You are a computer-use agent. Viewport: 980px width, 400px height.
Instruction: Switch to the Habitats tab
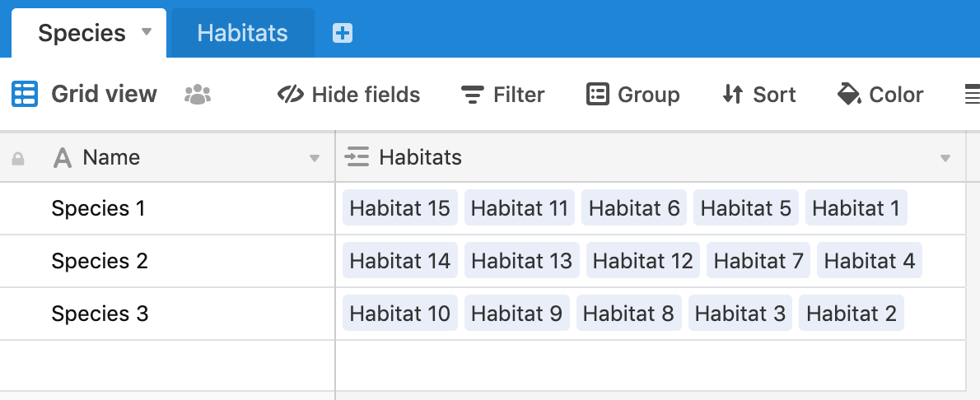click(242, 33)
